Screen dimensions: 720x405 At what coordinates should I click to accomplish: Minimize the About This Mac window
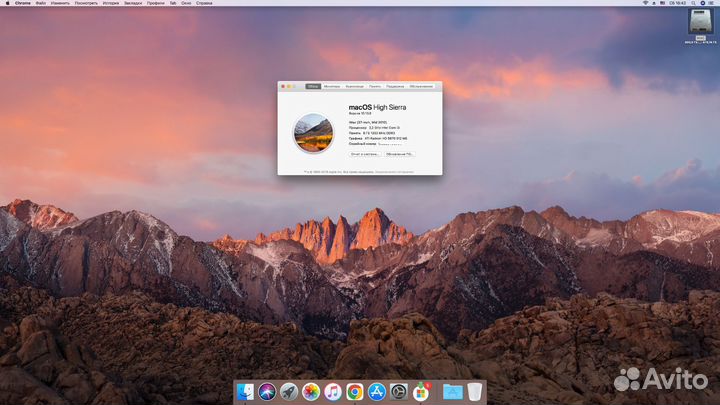click(x=289, y=86)
